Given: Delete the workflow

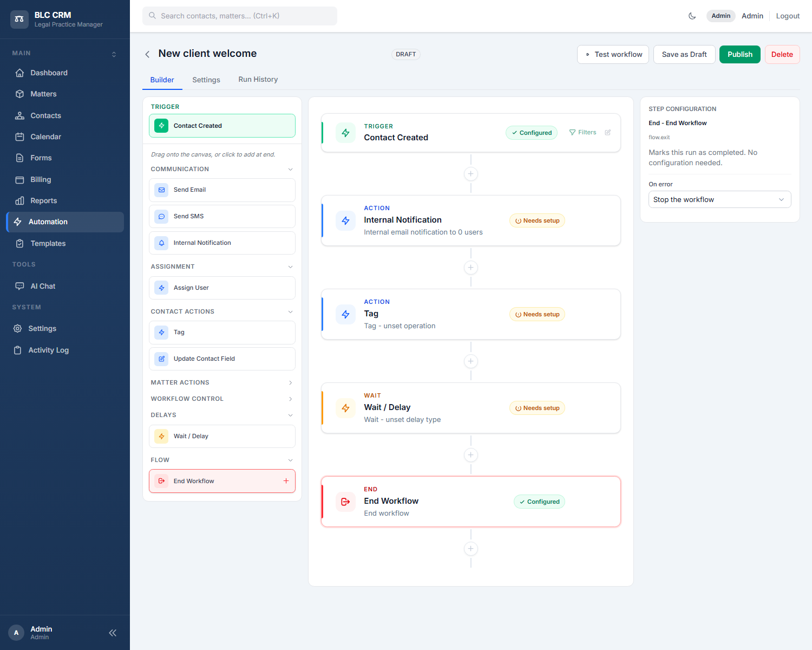Looking at the screenshot, I should coord(782,54).
